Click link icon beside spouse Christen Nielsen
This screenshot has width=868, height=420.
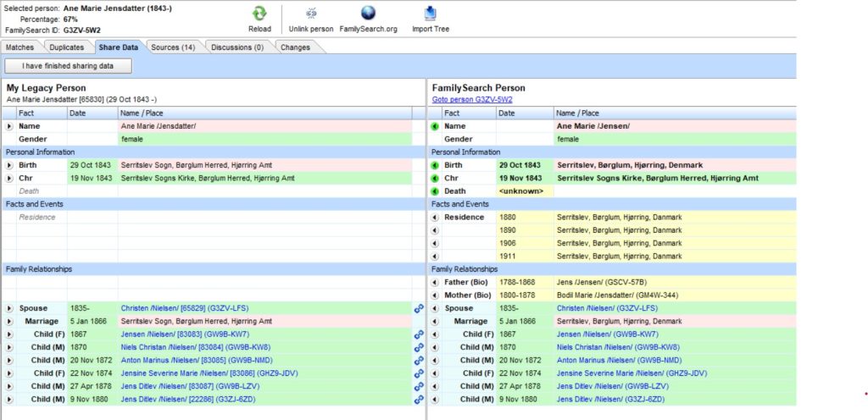[419, 308]
